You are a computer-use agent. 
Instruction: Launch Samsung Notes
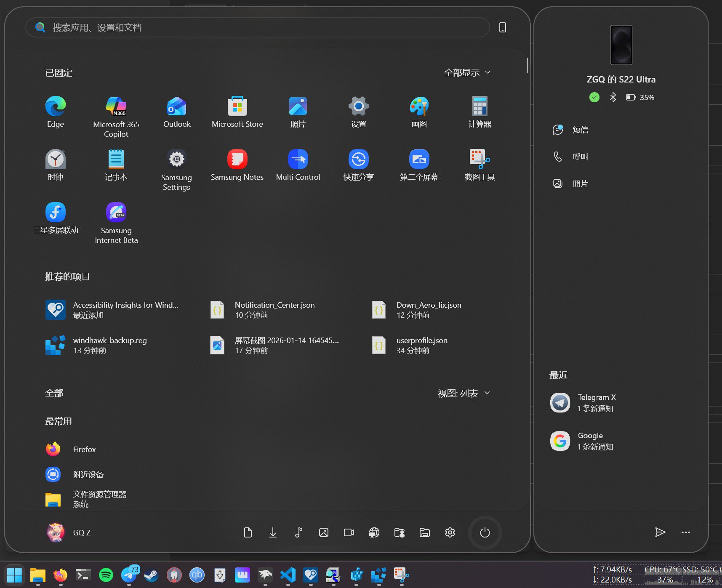pos(237,165)
